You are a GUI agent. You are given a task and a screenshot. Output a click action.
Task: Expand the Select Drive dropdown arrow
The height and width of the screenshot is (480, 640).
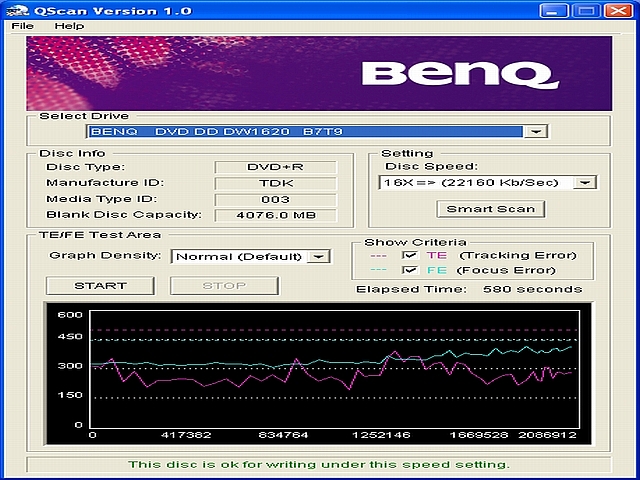tap(536, 131)
